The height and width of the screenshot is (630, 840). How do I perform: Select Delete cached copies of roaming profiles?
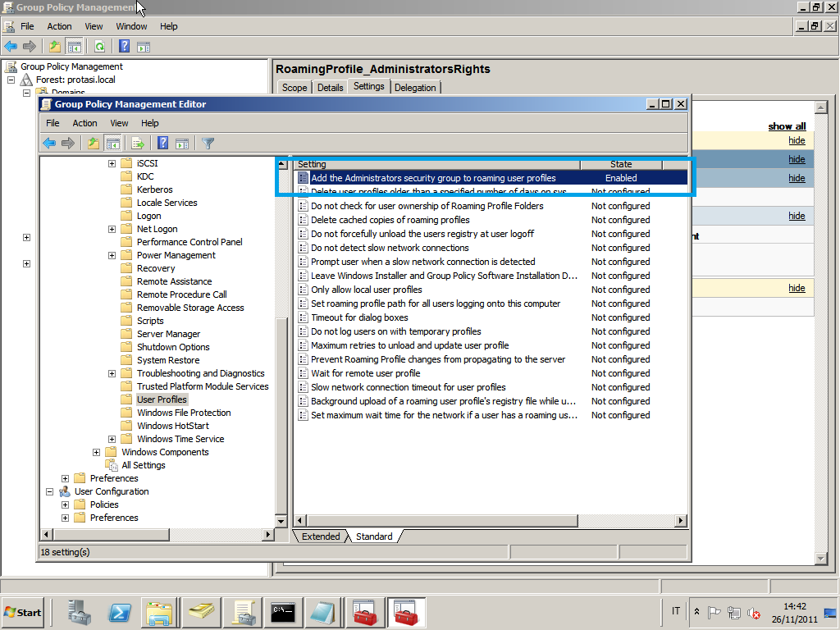pyautogui.click(x=390, y=220)
